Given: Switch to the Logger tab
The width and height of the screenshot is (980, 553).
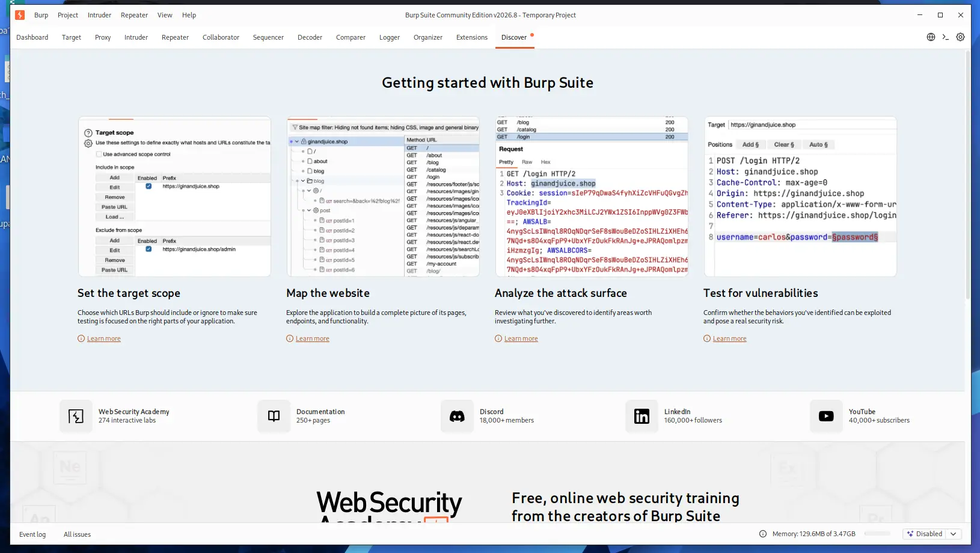Looking at the screenshot, I should coord(390,37).
